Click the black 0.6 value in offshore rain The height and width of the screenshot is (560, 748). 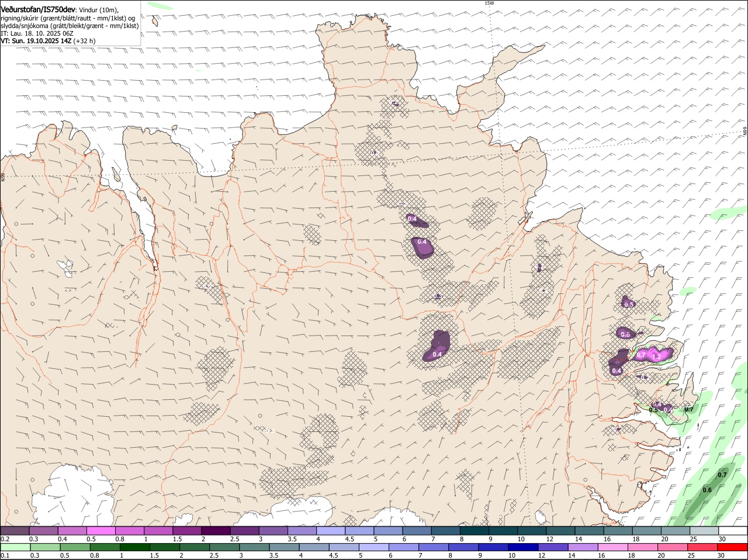(x=707, y=490)
